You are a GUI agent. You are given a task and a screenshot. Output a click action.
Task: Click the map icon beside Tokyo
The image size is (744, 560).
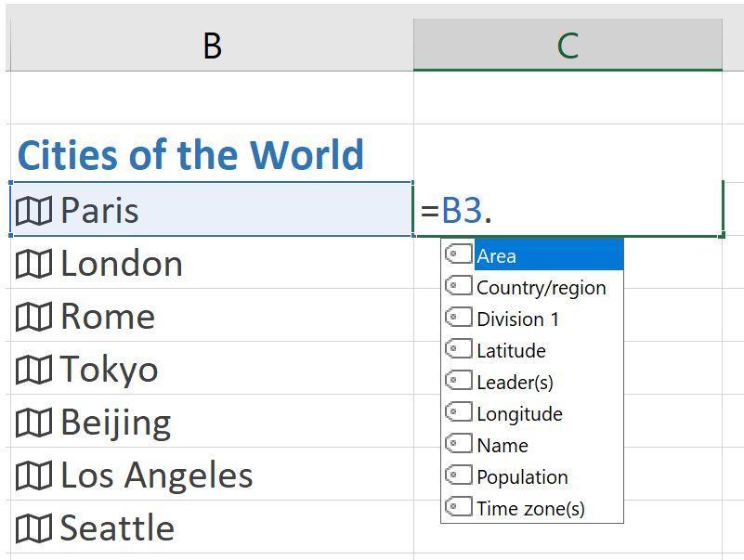(33, 370)
